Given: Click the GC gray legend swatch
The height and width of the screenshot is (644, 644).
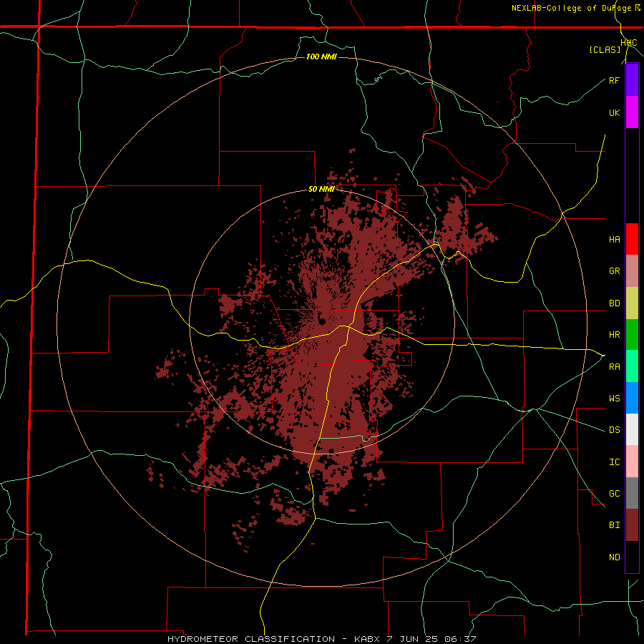Looking at the screenshot, I should click(x=632, y=493).
